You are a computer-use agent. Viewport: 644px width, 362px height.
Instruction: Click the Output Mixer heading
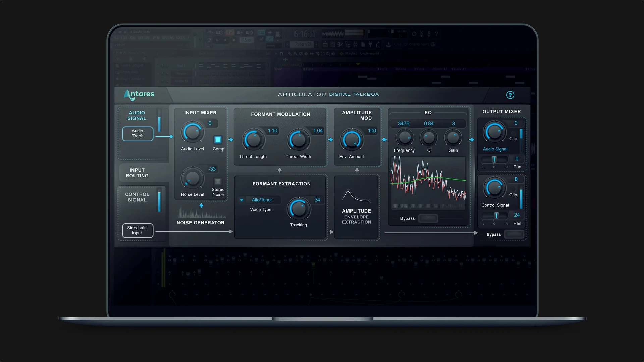[x=501, y=112]
